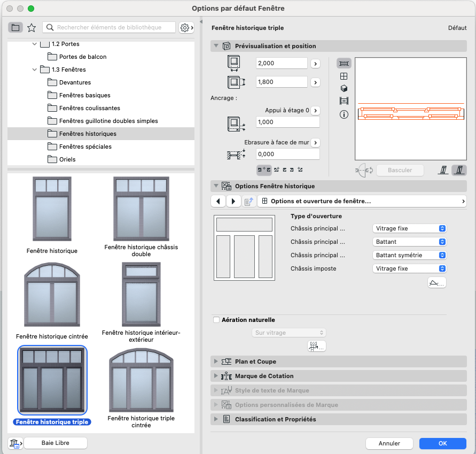Enable the Aération naturelle checkbox
The width and height of the screenshot is (476, 454).
point(216,320)
